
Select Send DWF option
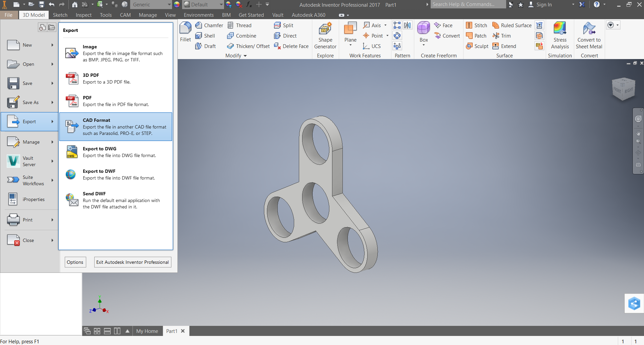point(116,200)
